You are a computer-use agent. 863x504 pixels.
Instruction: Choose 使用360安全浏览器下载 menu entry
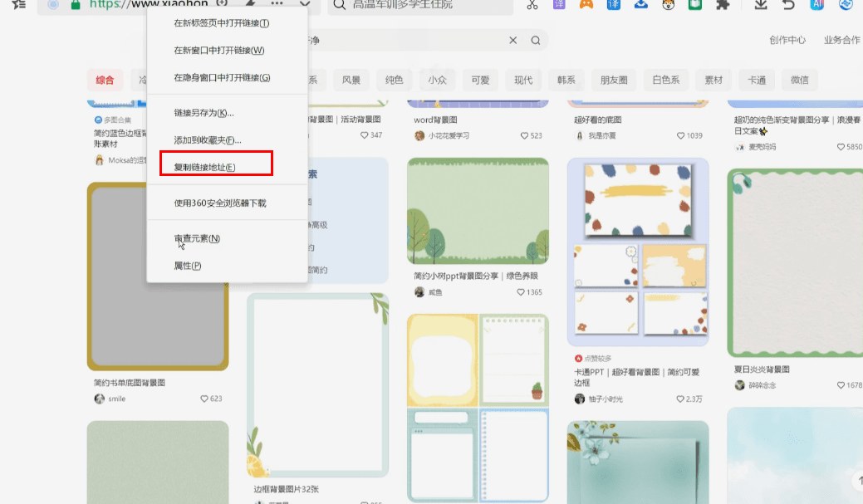[x=219, y=203]
